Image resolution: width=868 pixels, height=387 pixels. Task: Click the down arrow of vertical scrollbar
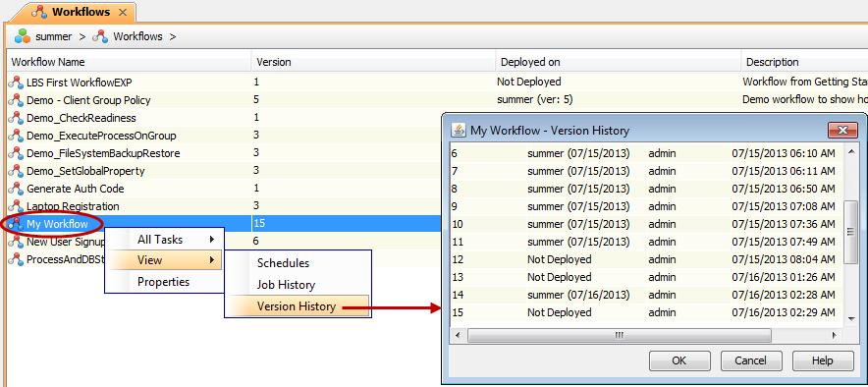coord(851,319)
